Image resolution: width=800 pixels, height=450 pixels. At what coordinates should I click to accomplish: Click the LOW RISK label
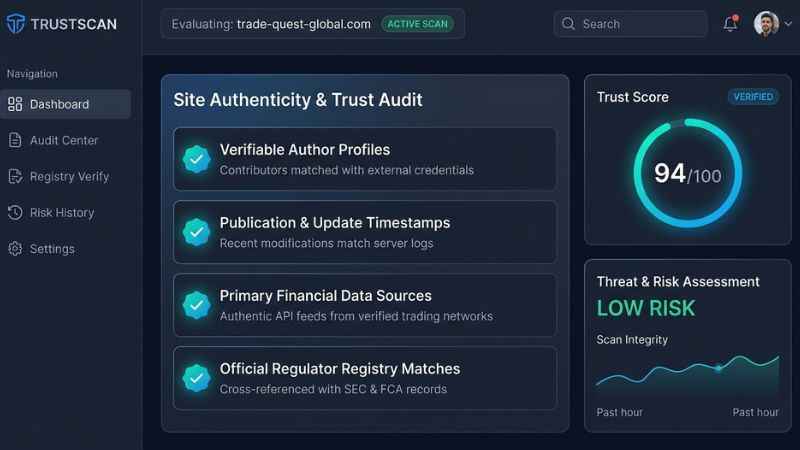pos(646,308)
